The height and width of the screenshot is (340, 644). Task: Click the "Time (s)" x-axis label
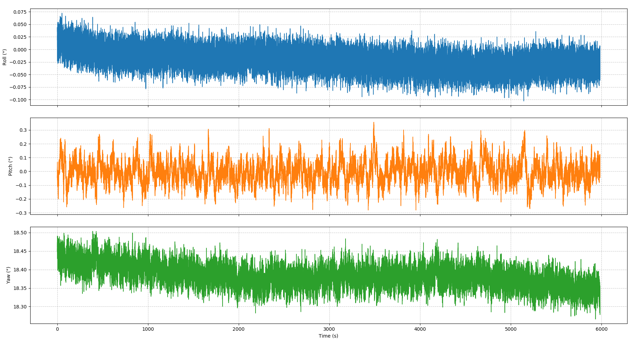328,336
